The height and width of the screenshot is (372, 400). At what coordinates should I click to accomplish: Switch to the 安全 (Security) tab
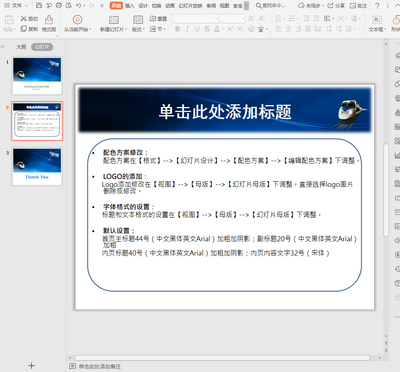coord(238,6)
